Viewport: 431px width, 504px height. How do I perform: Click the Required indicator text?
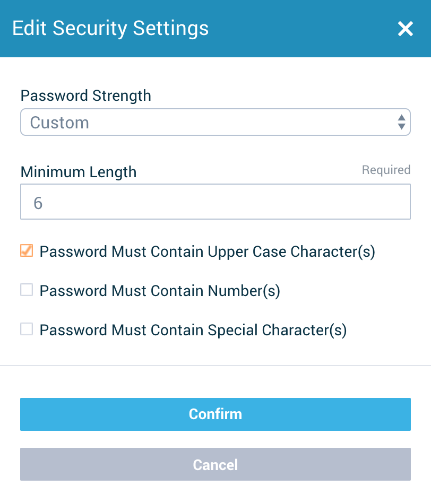pyautogui.click(x=386, y=170)
